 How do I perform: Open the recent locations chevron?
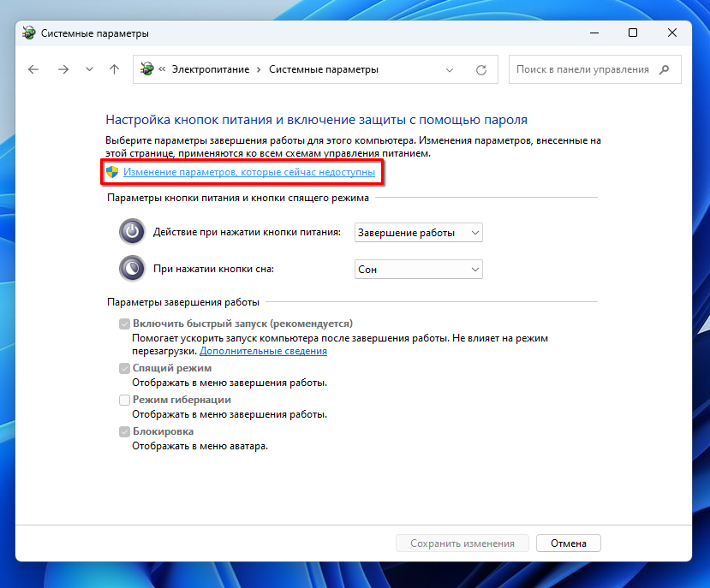[x=89, y=70]
